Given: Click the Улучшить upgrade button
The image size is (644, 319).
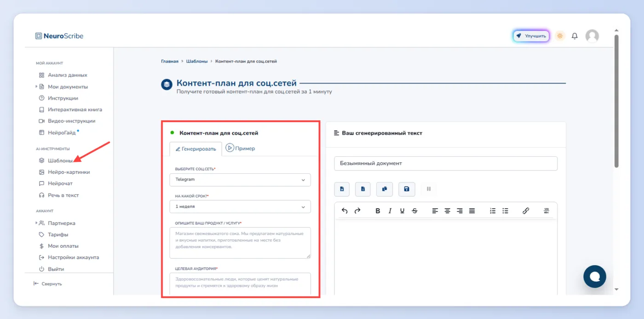Looking at the screenshot, I should point(531,36).
